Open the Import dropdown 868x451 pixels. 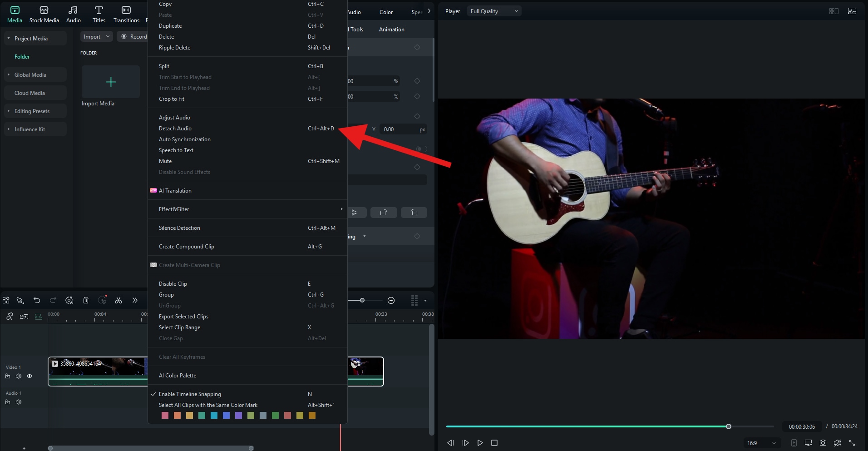coord(97,37)
